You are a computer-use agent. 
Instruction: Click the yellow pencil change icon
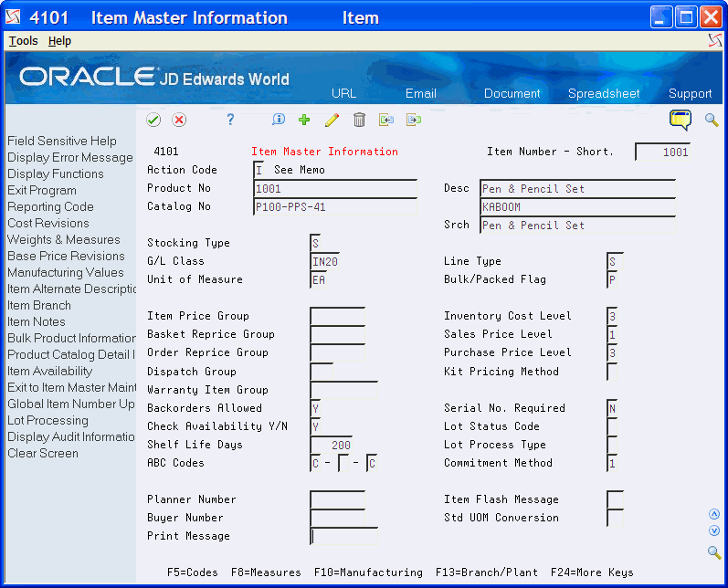pos(332,120)
